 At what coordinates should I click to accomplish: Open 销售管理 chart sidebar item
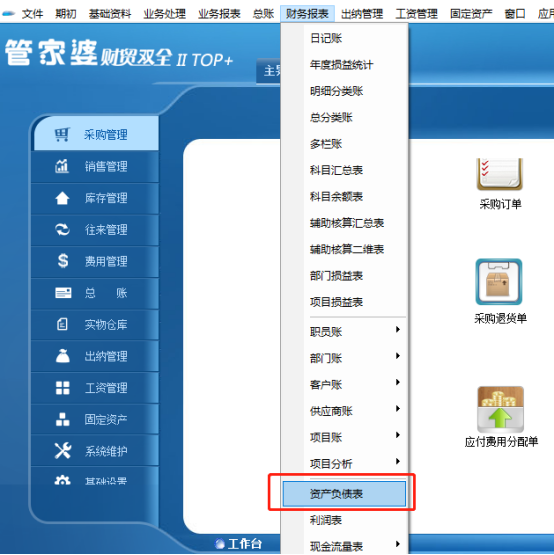pyautogui.click(x=95, y=166)
